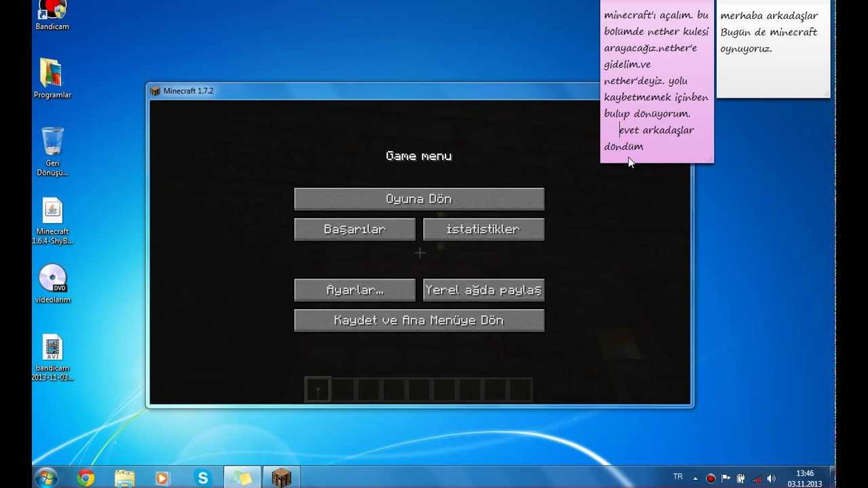The width and height of the screenshot is (868, 488).
Task: Switch to Sticky Notes taskbar item
Action: pyautogui.click(x=242, y=478)
